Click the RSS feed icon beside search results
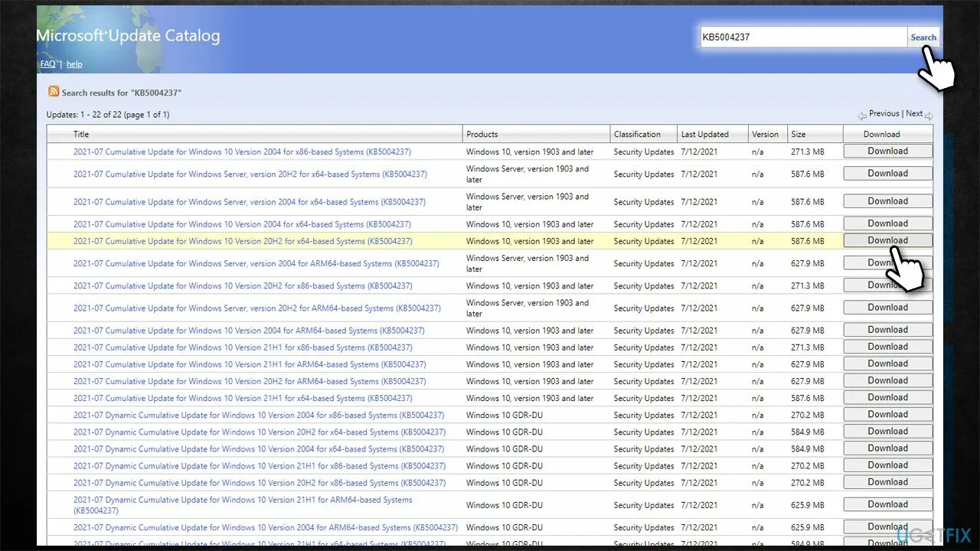This screenshot has height=551, width=980. 54,91
